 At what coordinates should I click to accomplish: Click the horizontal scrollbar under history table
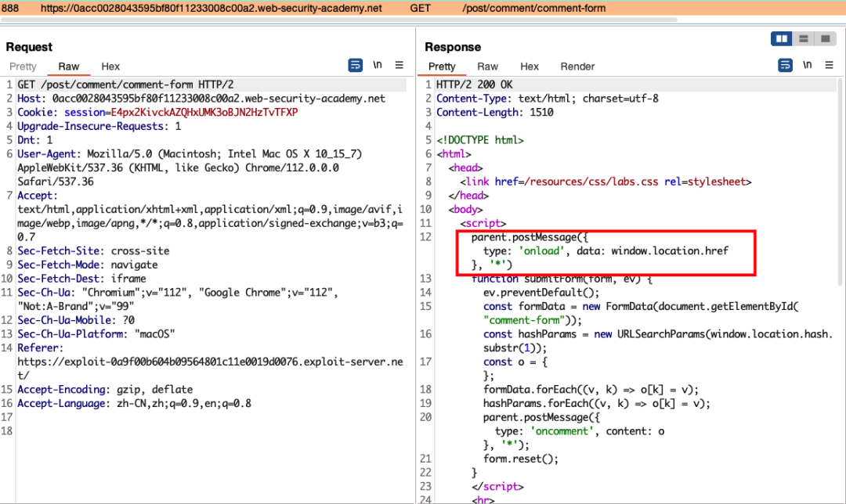point(339,20)
